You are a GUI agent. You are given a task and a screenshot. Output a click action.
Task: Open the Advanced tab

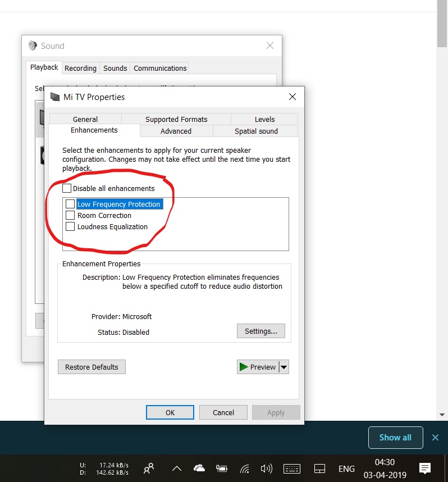pyautogui.click(x=176, y=131)
